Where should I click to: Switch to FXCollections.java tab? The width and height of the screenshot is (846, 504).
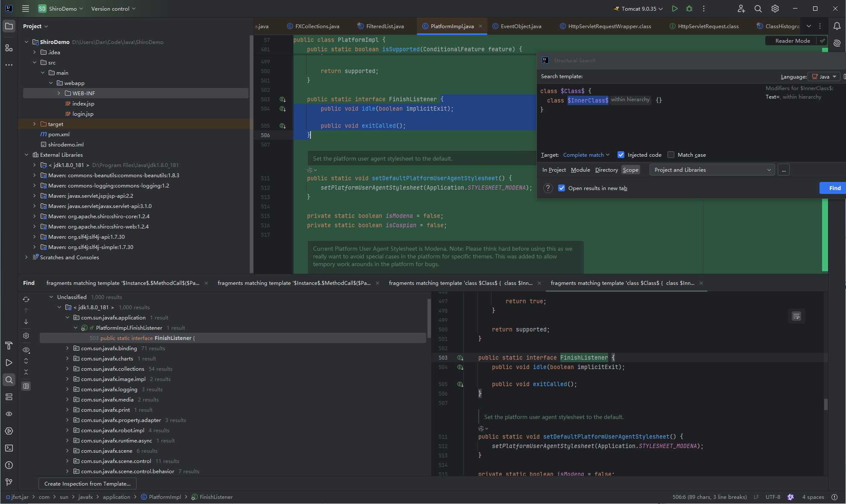pyautogui.click(x=313, y=26)
